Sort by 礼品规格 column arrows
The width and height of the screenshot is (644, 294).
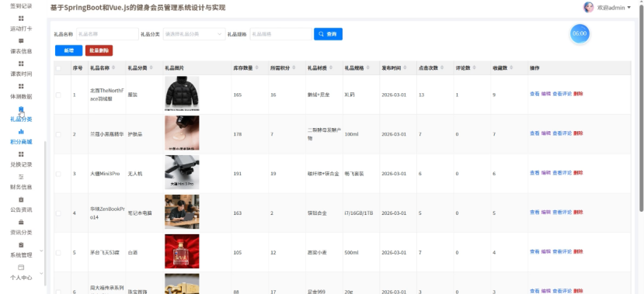[x=367, y=67]
